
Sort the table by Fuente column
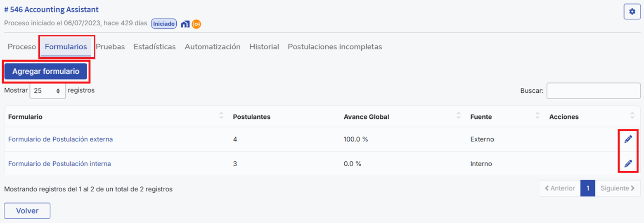(537, 116)
